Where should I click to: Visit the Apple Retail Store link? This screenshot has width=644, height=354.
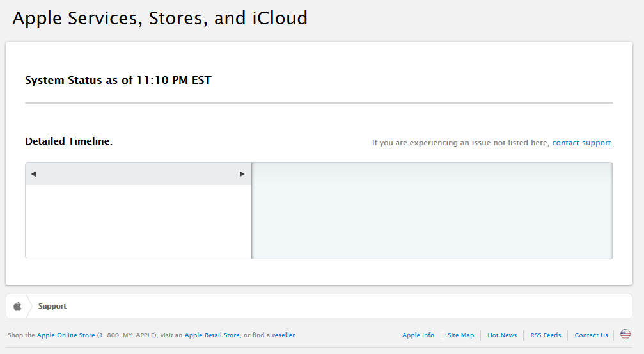click(212, 335)
